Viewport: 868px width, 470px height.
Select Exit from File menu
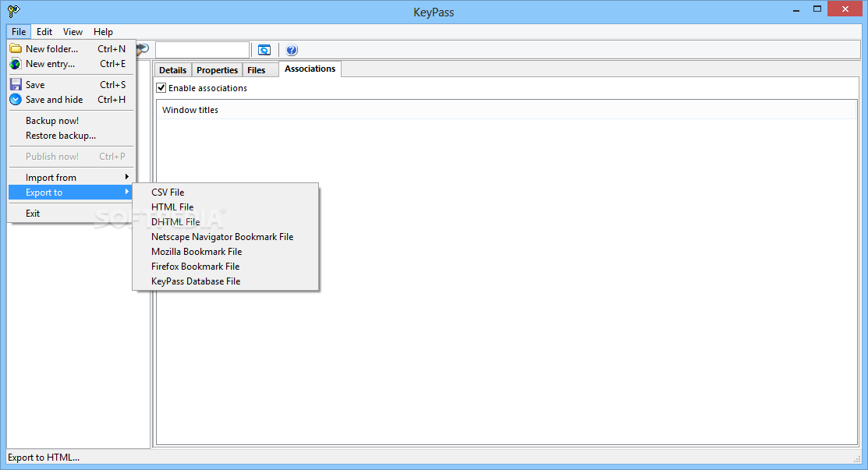72,214
